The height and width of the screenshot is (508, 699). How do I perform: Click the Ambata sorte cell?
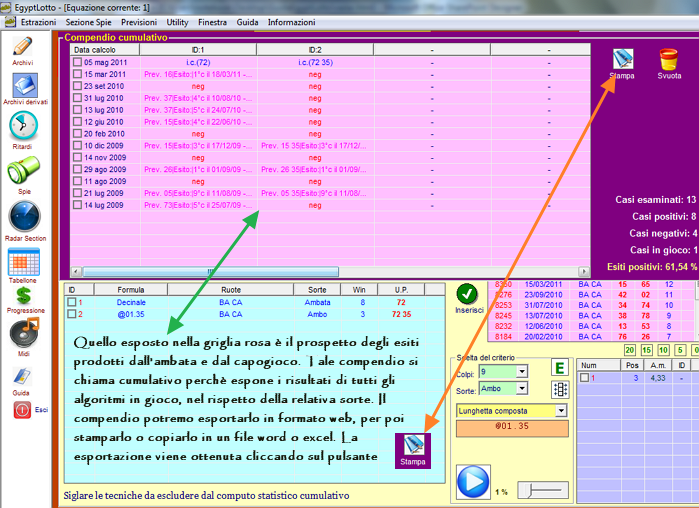[317, 302]
